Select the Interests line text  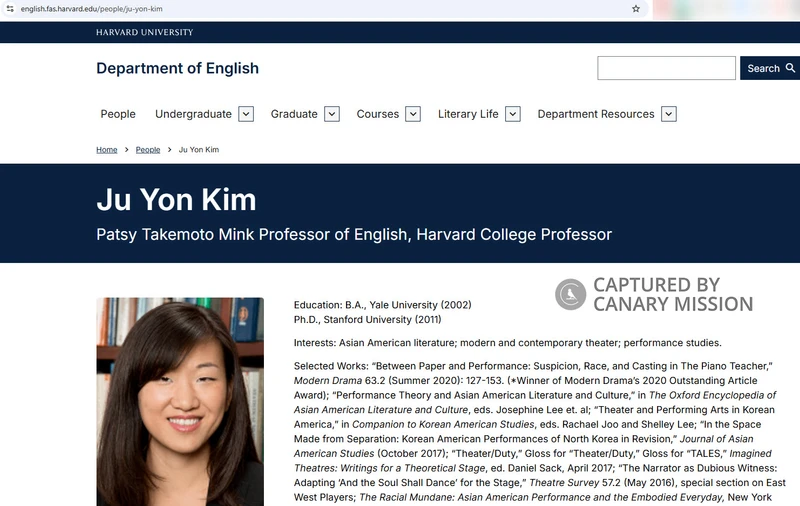508,343
